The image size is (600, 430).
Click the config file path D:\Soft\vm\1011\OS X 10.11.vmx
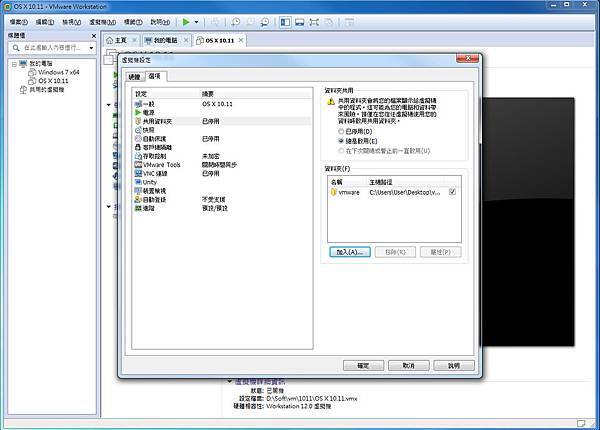(312, 399)
